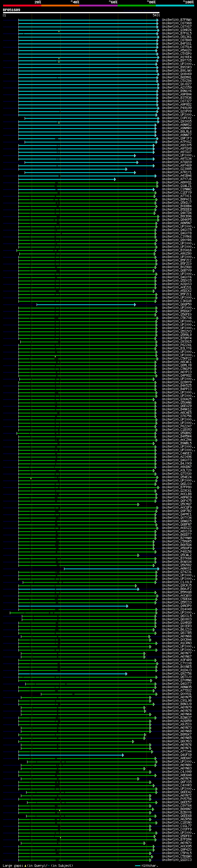The width and height of the screenshot is (197, 868).
Task: Select hit label UniRef100_C1MWW2
Action: tap(177, 189)
